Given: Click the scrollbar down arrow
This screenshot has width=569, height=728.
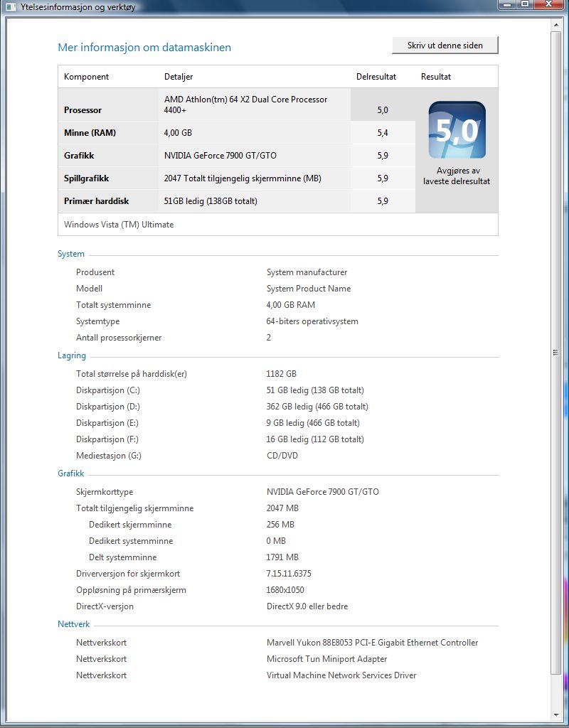Looking at the screenshot, I should click(556, 715).
